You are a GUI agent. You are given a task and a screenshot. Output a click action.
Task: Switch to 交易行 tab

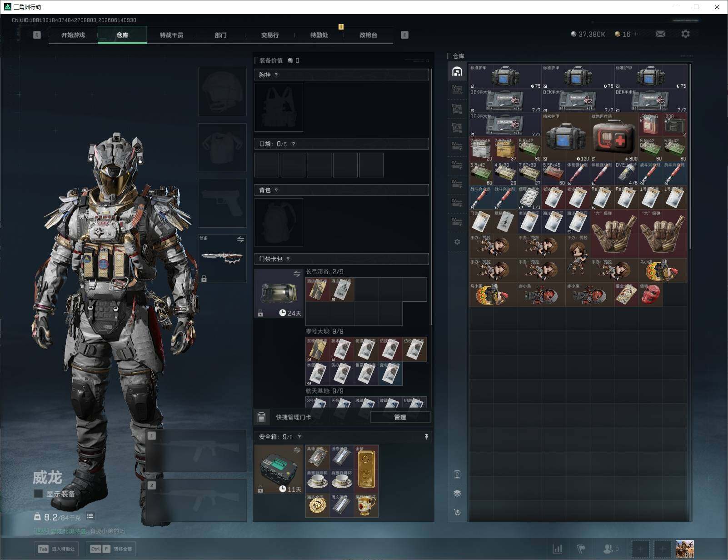(269, 35)
